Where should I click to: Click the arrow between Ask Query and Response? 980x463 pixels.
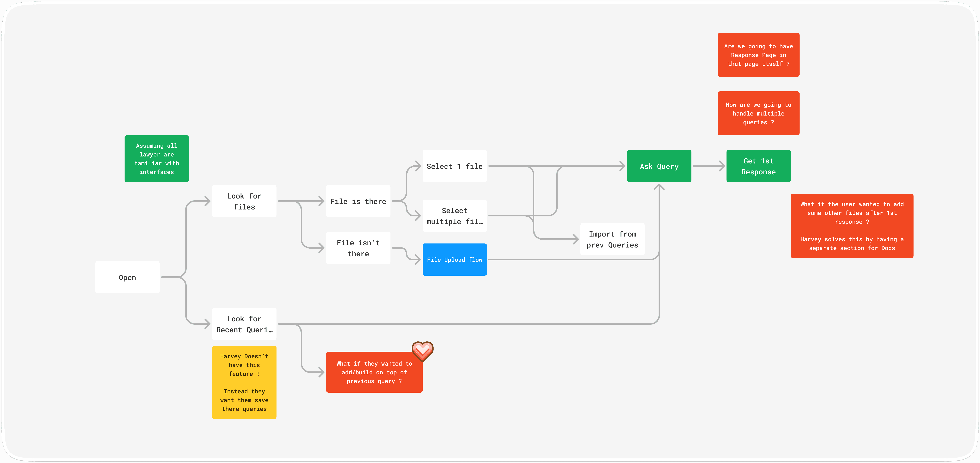708,166
